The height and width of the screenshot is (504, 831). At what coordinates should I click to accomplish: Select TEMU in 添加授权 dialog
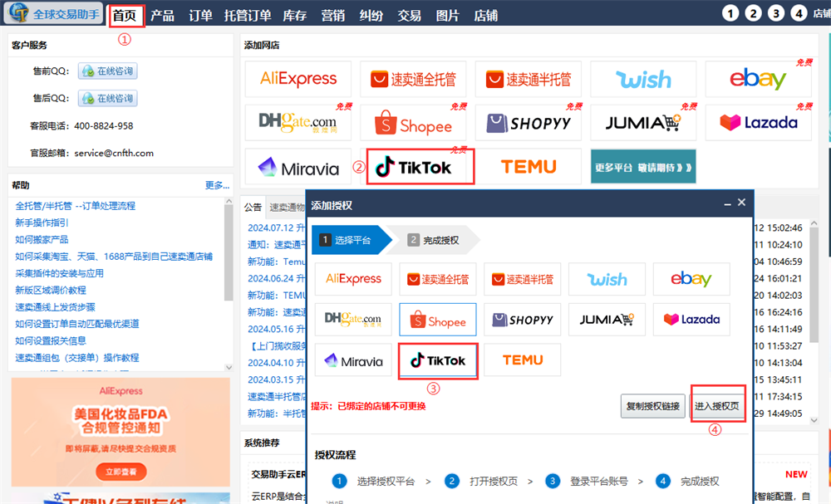point(523,360)
